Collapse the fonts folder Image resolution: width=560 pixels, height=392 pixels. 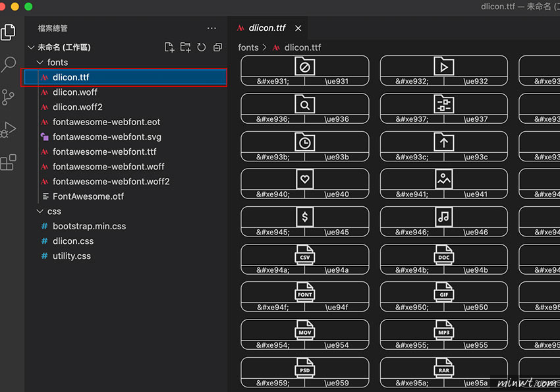tap(40, 63)
